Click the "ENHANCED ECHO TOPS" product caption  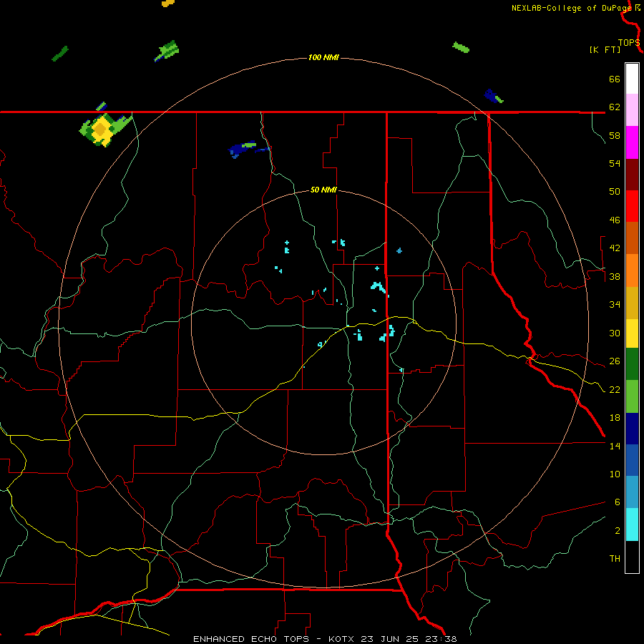click(x=251, y=639)
